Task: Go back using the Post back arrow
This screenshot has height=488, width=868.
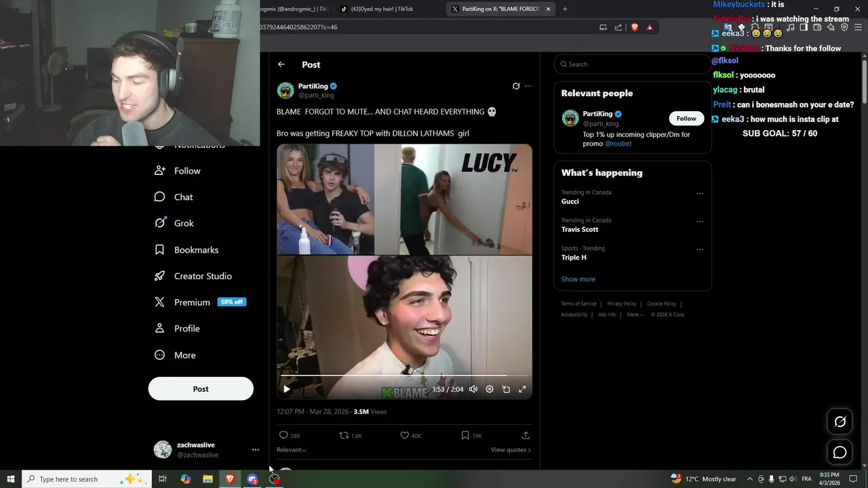Action: pyautogui.click(x=281, y=64)
